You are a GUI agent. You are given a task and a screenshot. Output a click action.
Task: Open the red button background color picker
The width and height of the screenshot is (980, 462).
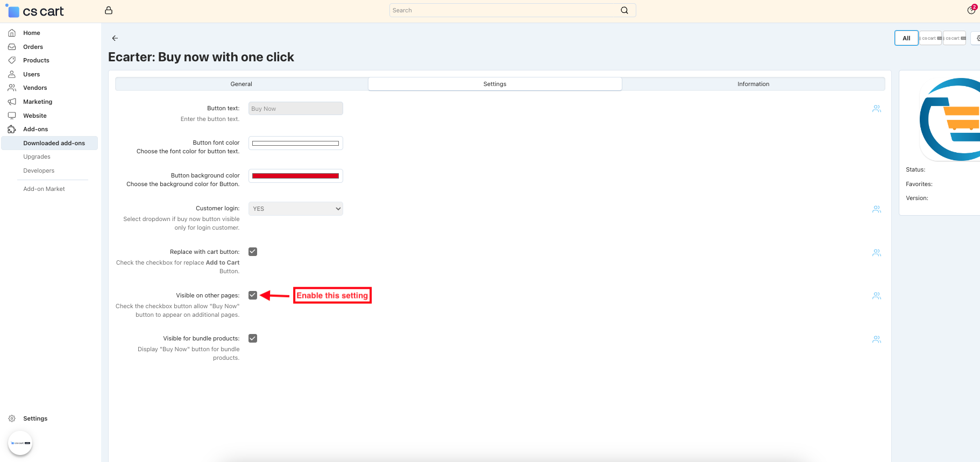click(x=296, y=176)
